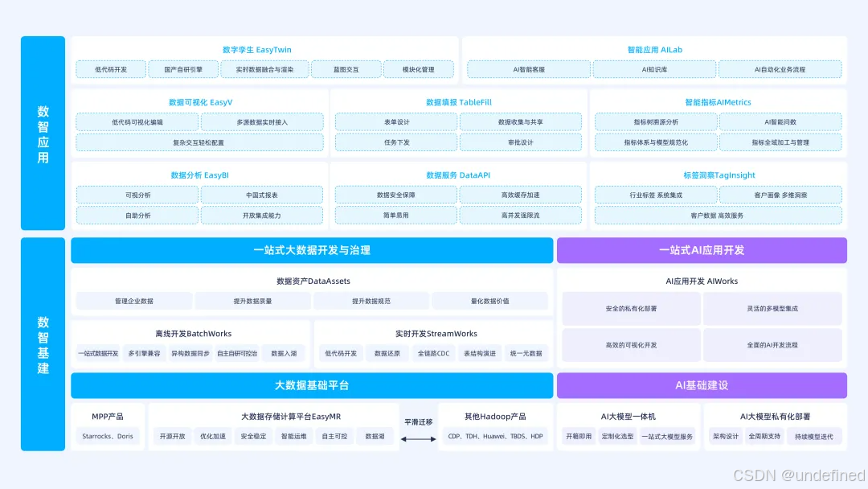Open the 数据资产DataAssets heading
This screenshot has height=489, width=868.
(x=313, y=281)
